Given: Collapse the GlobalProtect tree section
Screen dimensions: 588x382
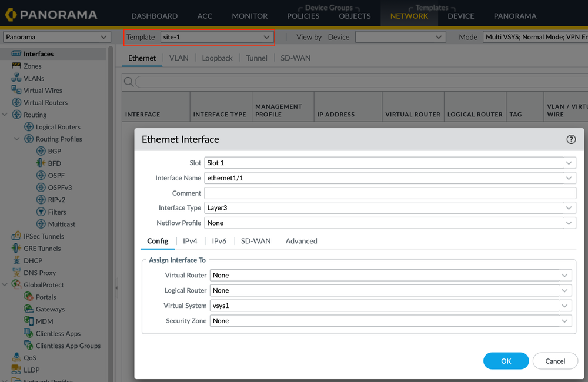Looking at the screenshot, I should click(x=5, y=285).
